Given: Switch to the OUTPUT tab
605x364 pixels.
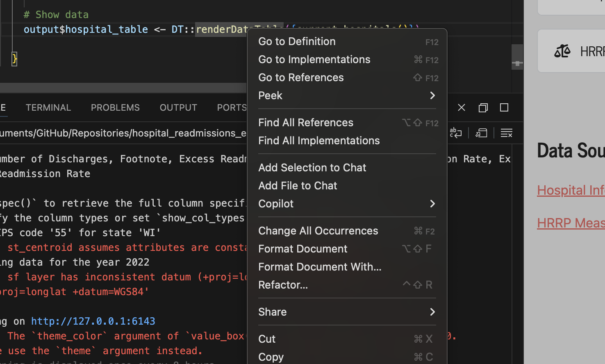Looking at the screenshot, I should pyautogui.click(x=178, y=107).
